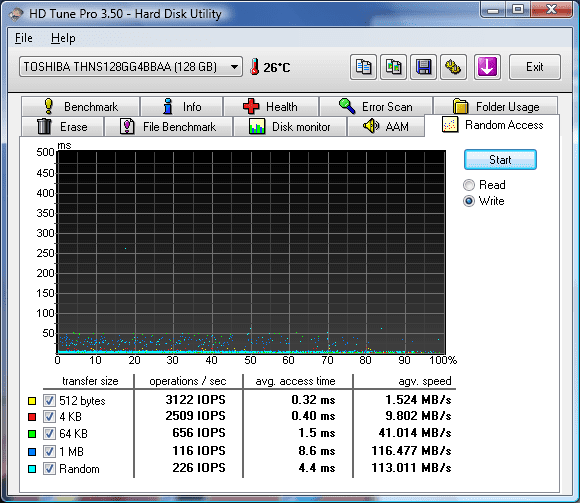Click the Exit button
This screenshot has height=503, width=580.
click(x=535, y=67)
